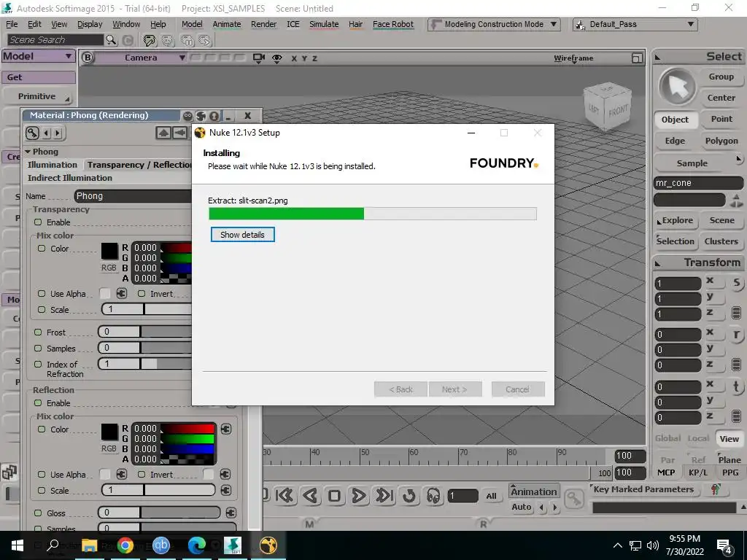This screenshot has height=560, width=747.
Task: Click the viewport maximize icon beside Wireframe
Action: (637, 58)
